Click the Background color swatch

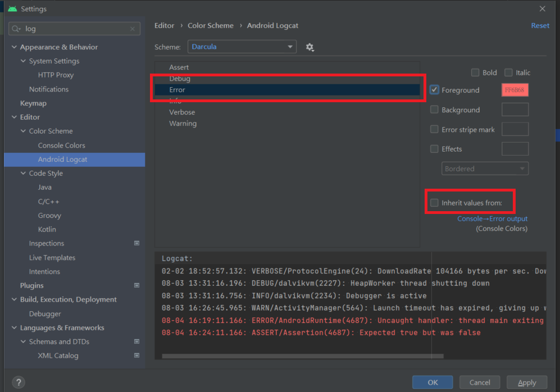(x=515, y=110)
